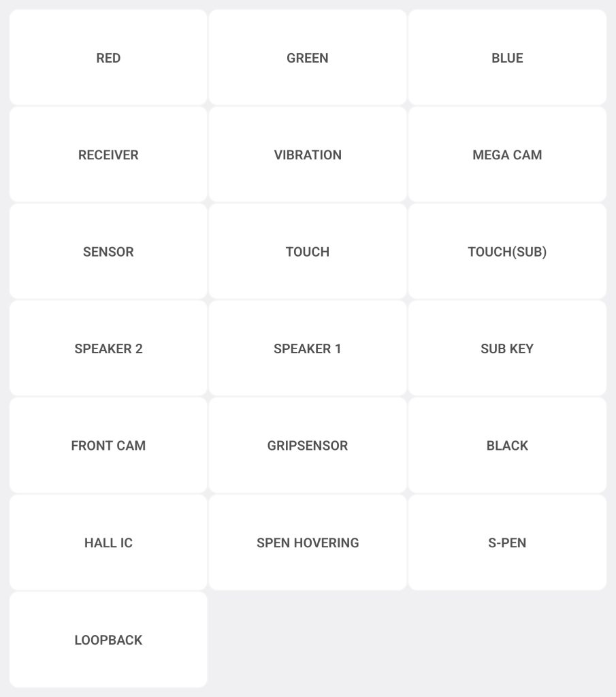The width and height of the screenshot is (616, 697).
Task: Show the BLACK screen test
Action: pyautogui.click(x=507, y=446)
